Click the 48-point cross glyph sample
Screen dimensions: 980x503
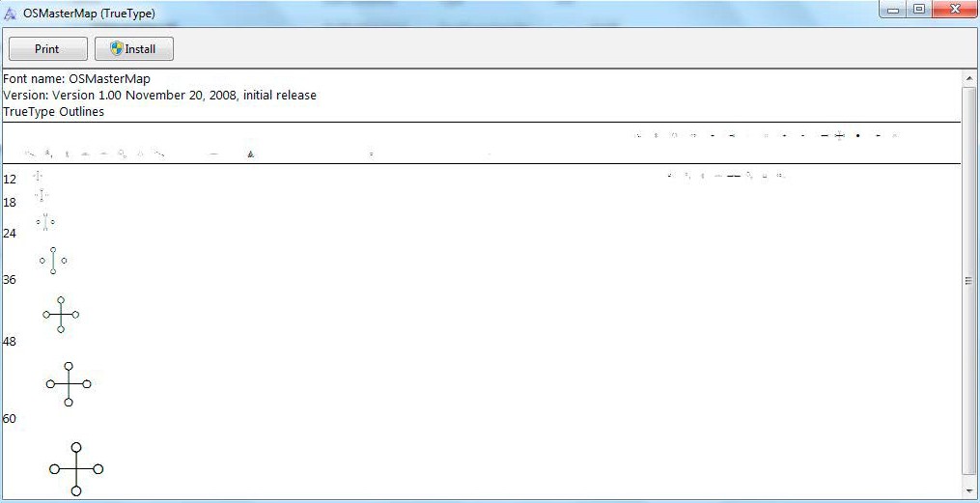(x=61, y=315)
